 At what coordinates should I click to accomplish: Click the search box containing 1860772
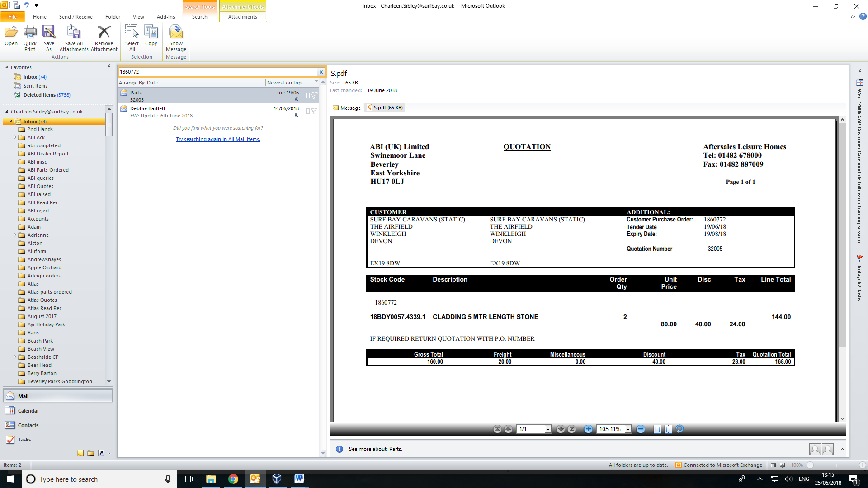(x=217, y=72)
